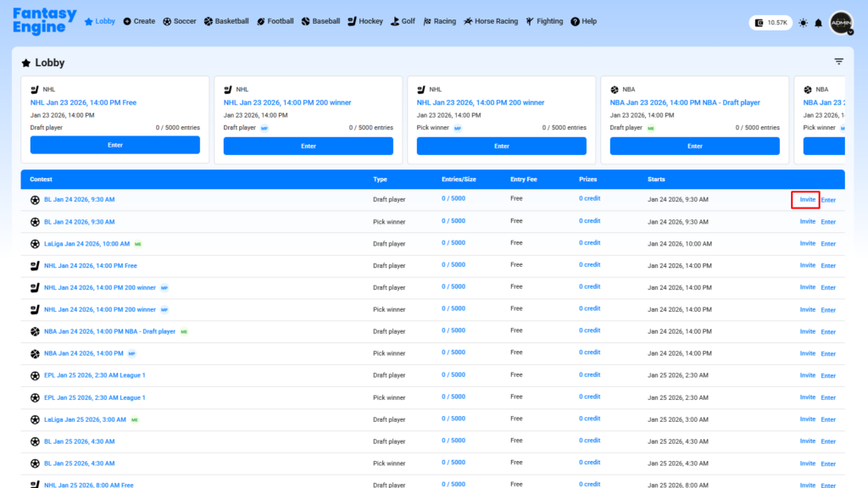Sort contests by the Starts column header
This screenshot has width=868, height=488.
pos(657,180)
